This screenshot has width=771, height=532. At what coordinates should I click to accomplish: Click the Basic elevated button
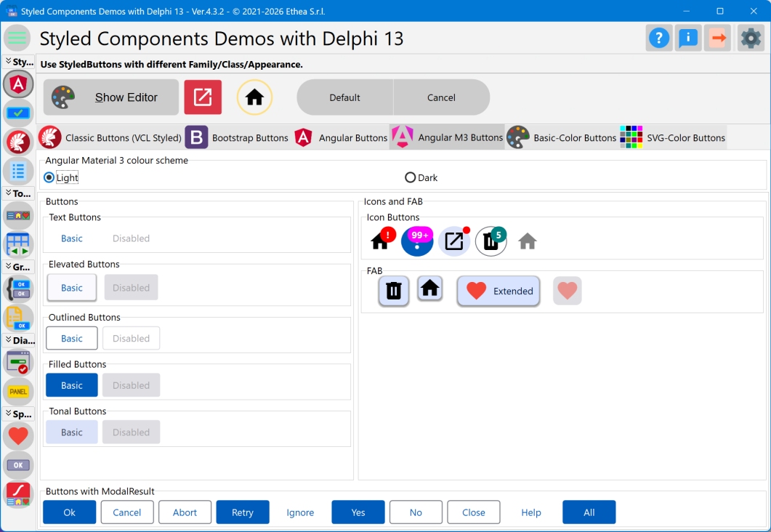[72, 288]
